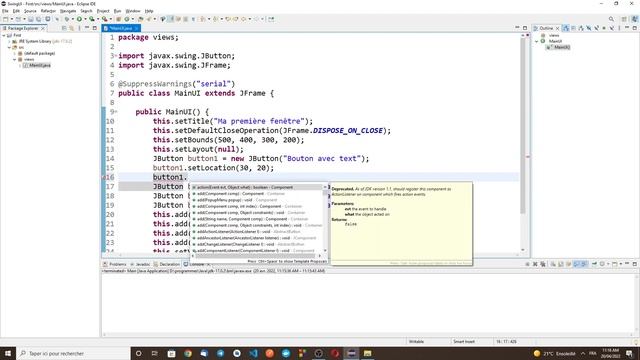Image resolution: width=640 pixels, height=360 pixels.
Task: Switch to the Problems tab
Action: coord(115,264)
